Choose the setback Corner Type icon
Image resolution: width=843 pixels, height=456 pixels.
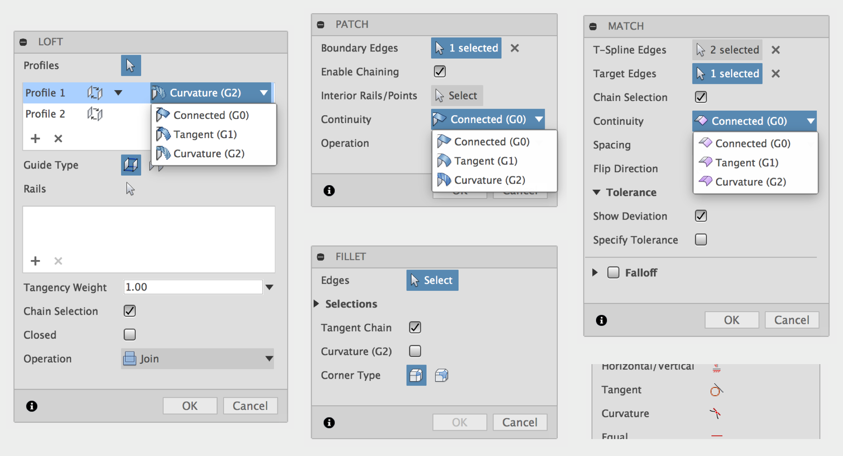[441, 375]
